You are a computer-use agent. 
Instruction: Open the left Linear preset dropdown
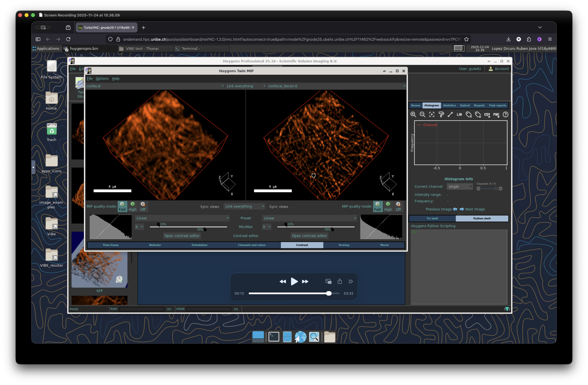182,218
